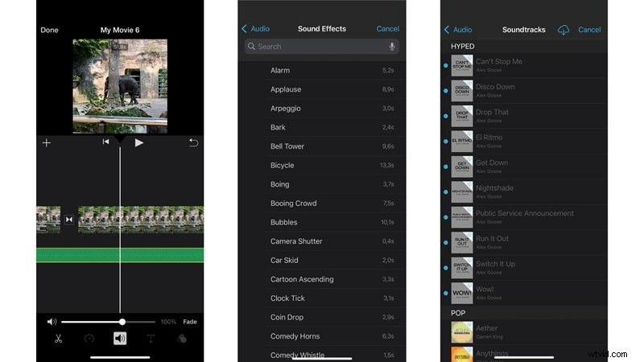This screenshot has height=362, width=644.
Task: Tap the Fade button
Action: click(x=190, y=322)
